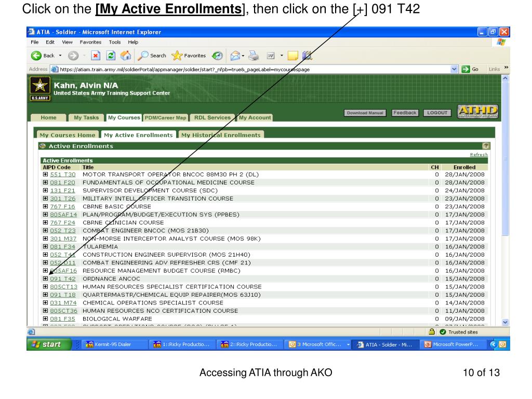
Task: Open the Mail icon dropdown arrow
Action: tap(243, 56)
